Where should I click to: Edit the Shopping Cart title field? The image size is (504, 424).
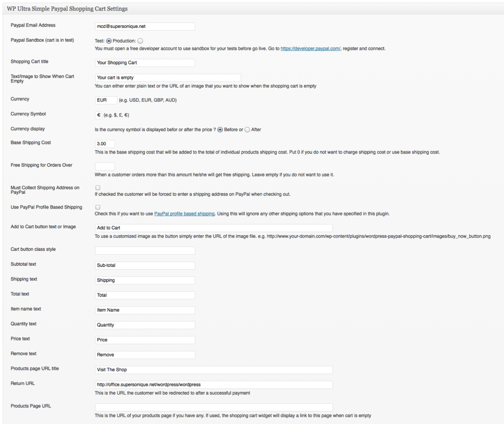tap(145, 63)
